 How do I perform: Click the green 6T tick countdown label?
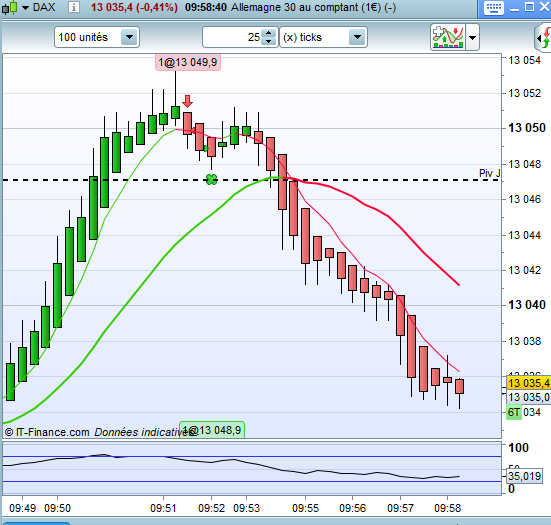(x=514, y=411)
